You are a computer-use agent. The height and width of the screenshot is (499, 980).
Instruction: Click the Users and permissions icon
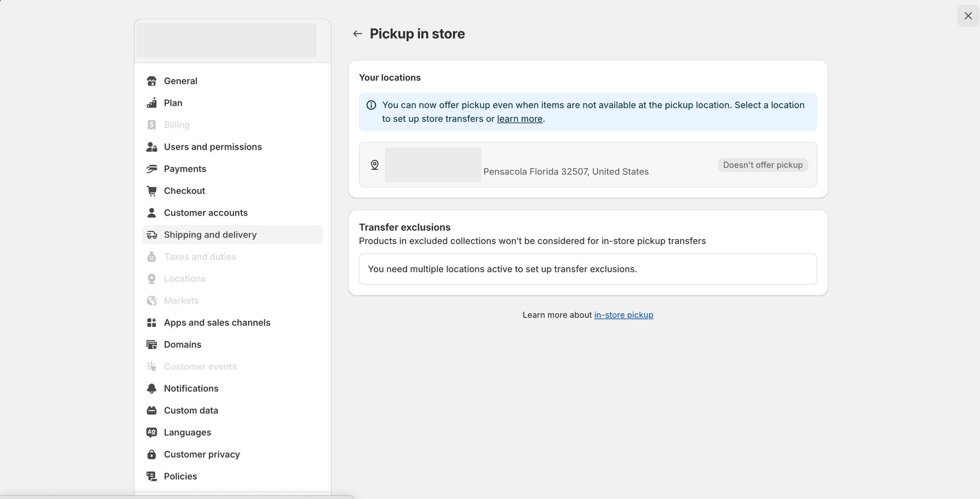pos(151,147)
